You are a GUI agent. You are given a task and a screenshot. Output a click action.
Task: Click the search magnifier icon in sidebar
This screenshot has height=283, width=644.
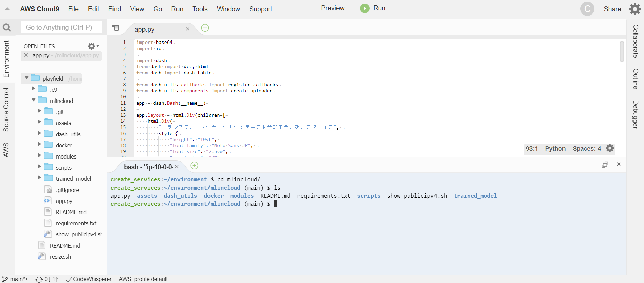[7, 27]
